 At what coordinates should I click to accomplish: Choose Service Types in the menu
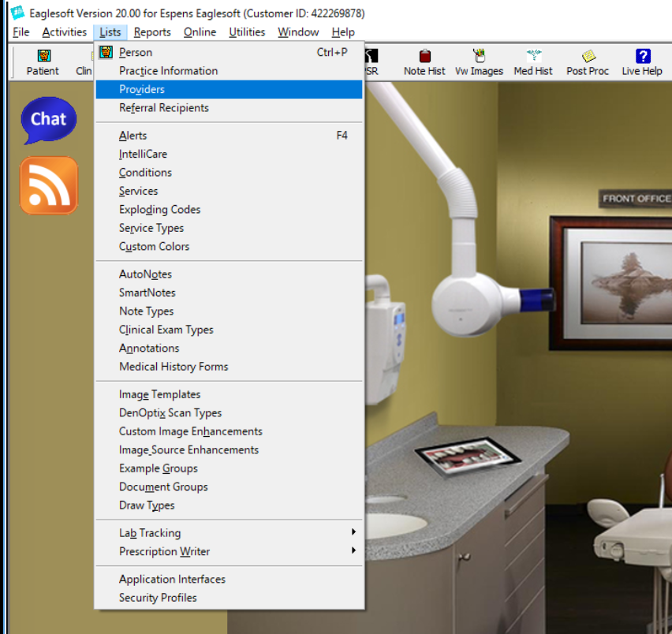coord(229,227)
